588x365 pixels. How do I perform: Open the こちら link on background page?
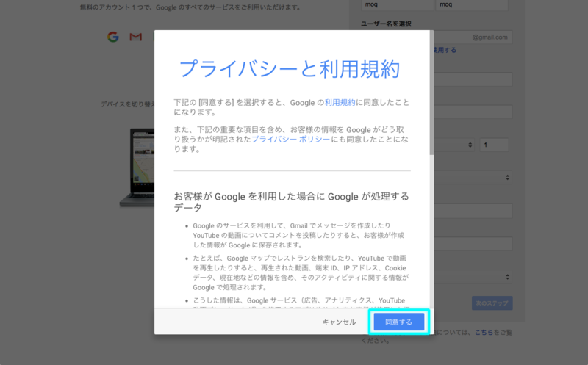tap(484, 333)
